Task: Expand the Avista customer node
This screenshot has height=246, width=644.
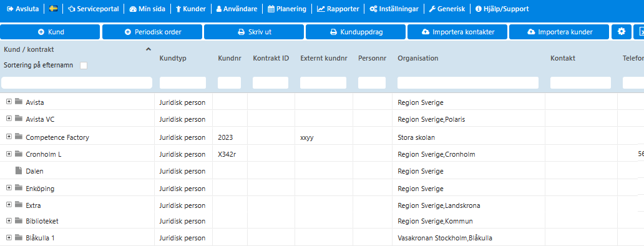Action: point(9,101)
